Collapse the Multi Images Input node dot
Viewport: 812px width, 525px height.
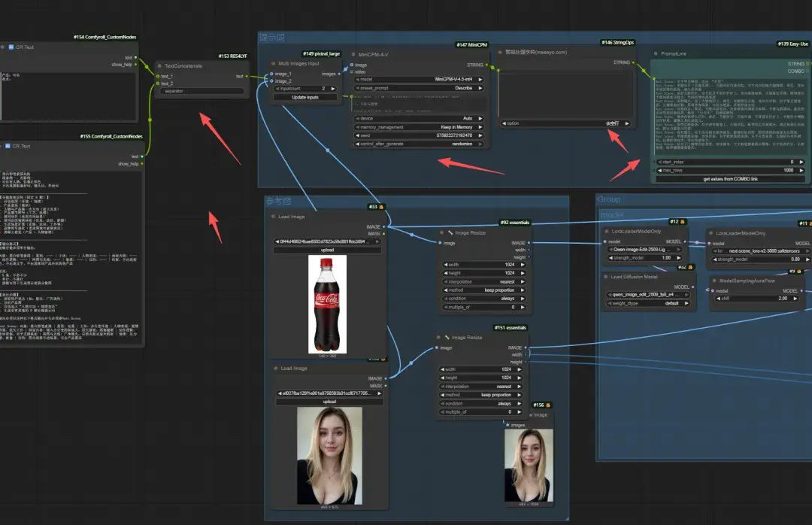(x=274, y=64)
